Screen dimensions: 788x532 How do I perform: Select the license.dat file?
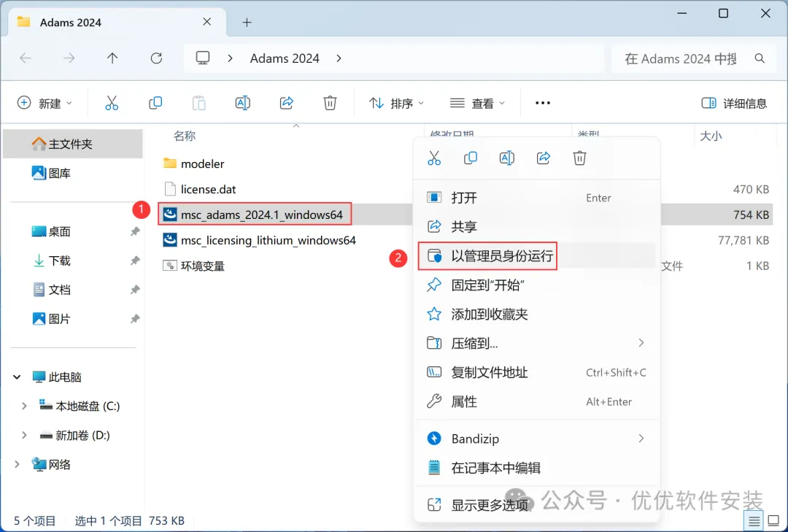point(200,189)
